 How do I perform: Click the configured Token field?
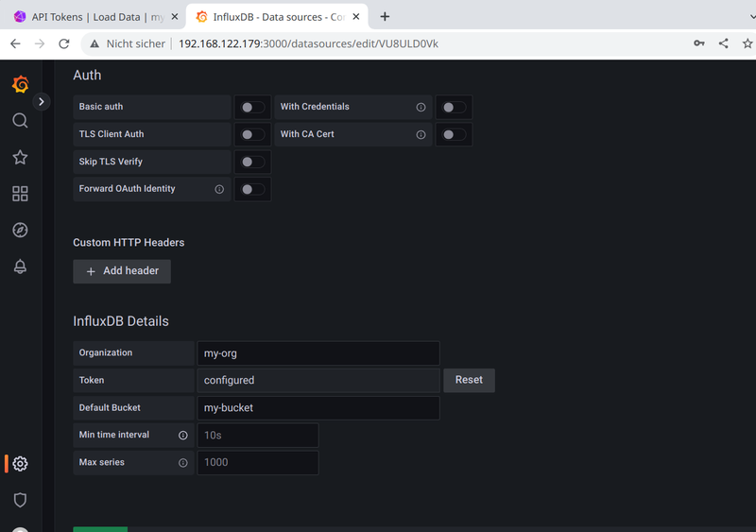tap(318, 380)
